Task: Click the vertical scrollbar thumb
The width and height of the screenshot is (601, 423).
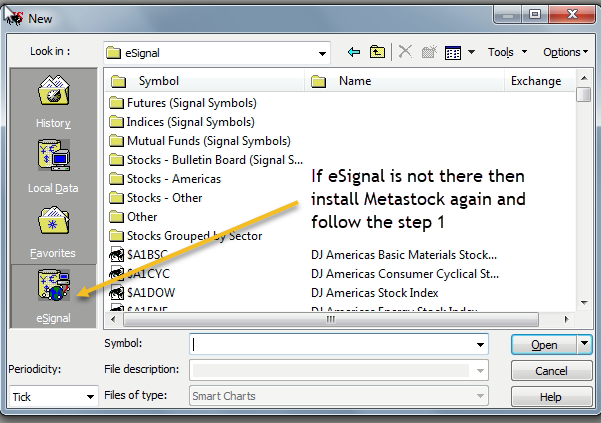Action: coord(584,95)
